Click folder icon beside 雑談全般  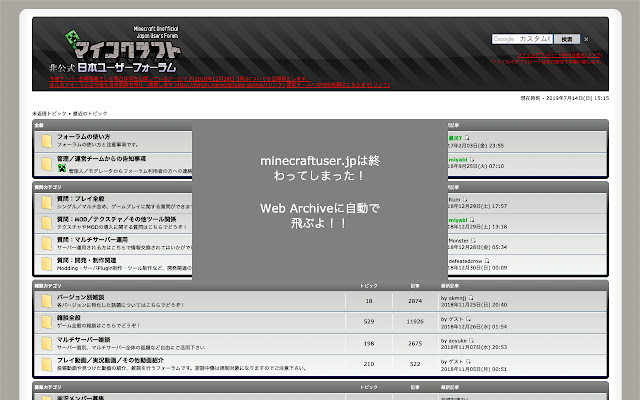47,322
